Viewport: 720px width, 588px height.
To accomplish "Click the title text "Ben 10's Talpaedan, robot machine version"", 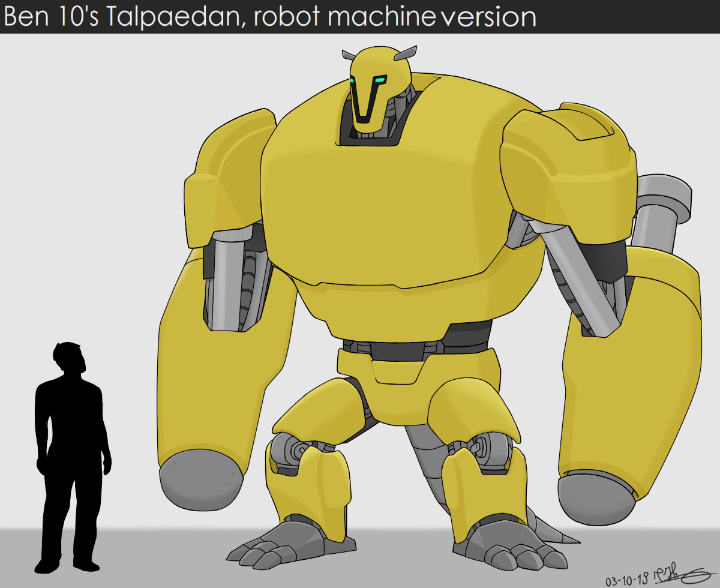I will pos(269,17).
